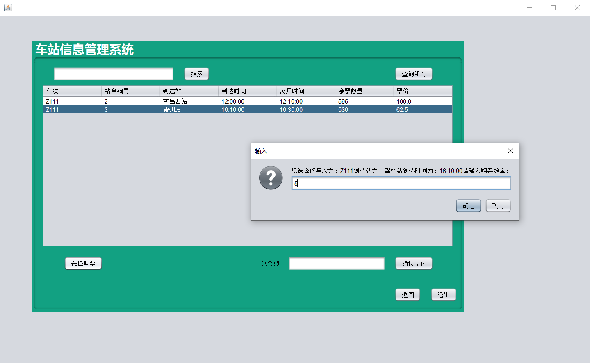The height and width of the screenshot is (364, 590).
Task: Click the ticket quantity field in the dialog
Action: pyautogui.click(x=401, y=183)
